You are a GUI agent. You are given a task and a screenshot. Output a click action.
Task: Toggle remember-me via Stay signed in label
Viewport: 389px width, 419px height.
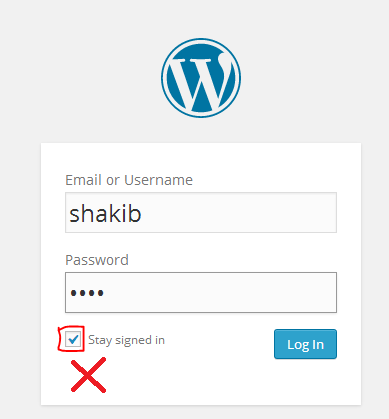point(126,340)
